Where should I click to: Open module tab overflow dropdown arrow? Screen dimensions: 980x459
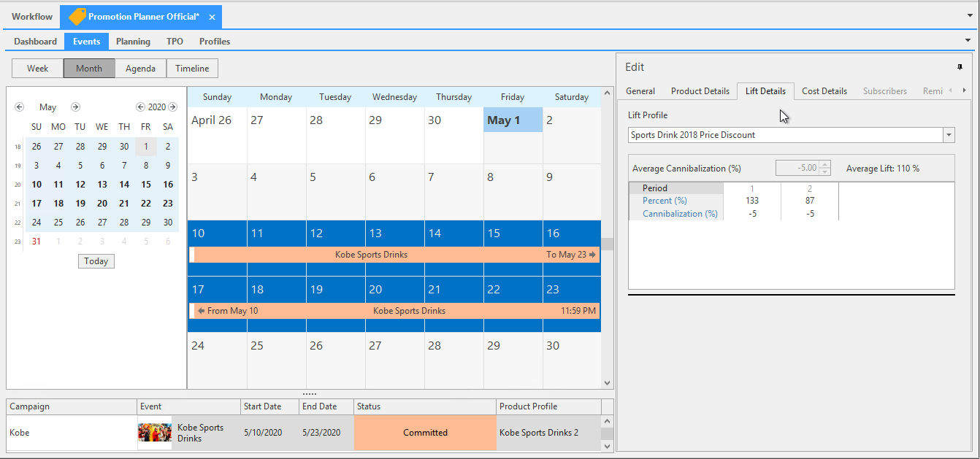[968, 40]
